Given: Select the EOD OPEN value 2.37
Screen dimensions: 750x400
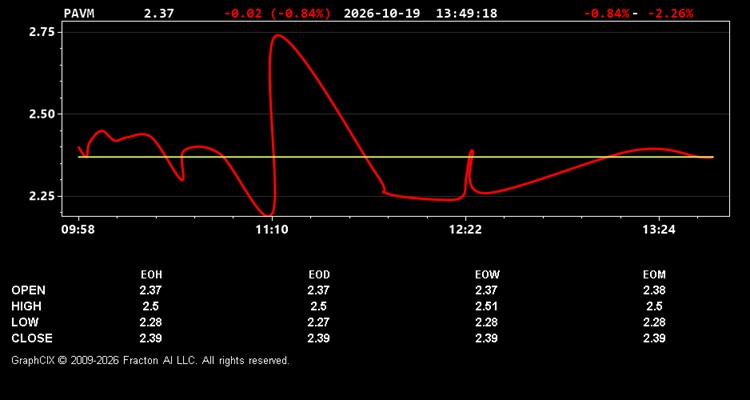Looking at the screenshot, I should pyautogui.click(x=319, y=290).
